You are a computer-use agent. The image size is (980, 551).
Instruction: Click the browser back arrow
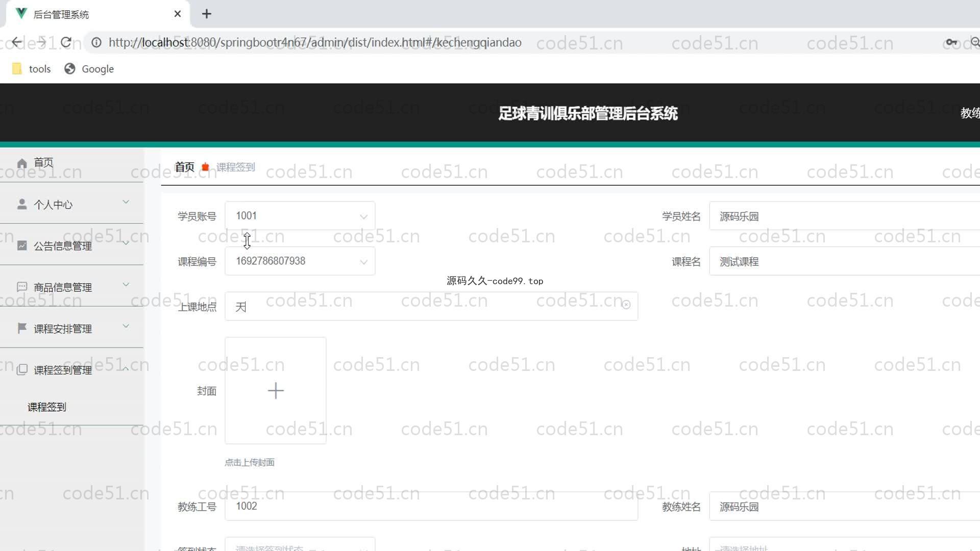pos(17,42)
